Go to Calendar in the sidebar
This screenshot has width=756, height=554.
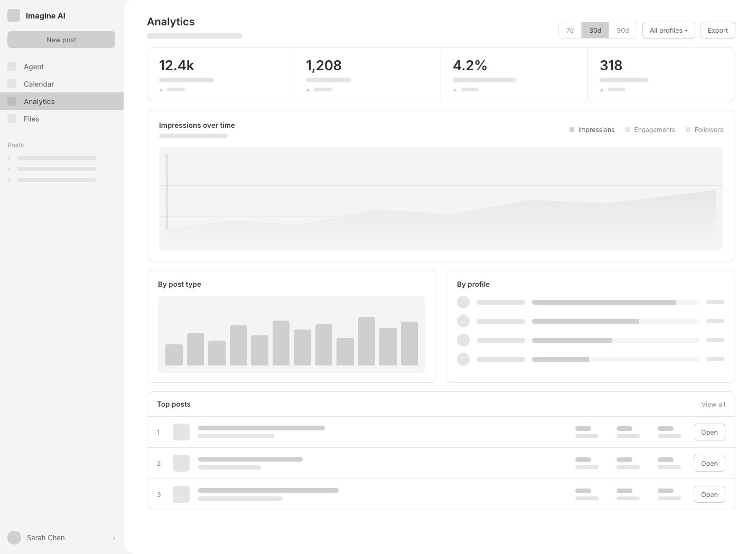62,84
